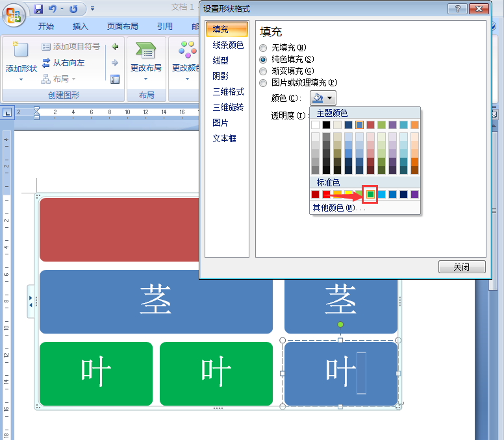
Task: Select the first green 叶 shape
Action: click(x=96, y=374)
